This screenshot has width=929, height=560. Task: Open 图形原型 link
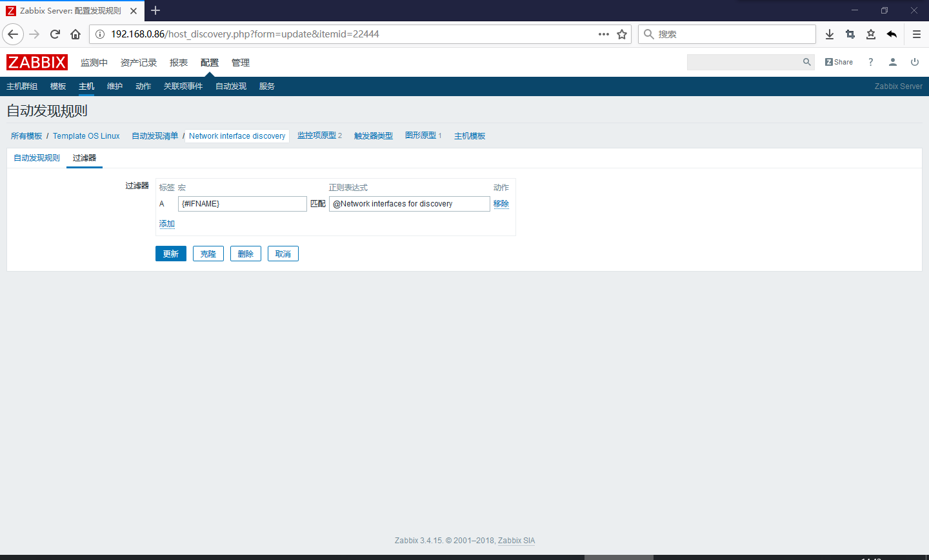click(x=421, y=135)
